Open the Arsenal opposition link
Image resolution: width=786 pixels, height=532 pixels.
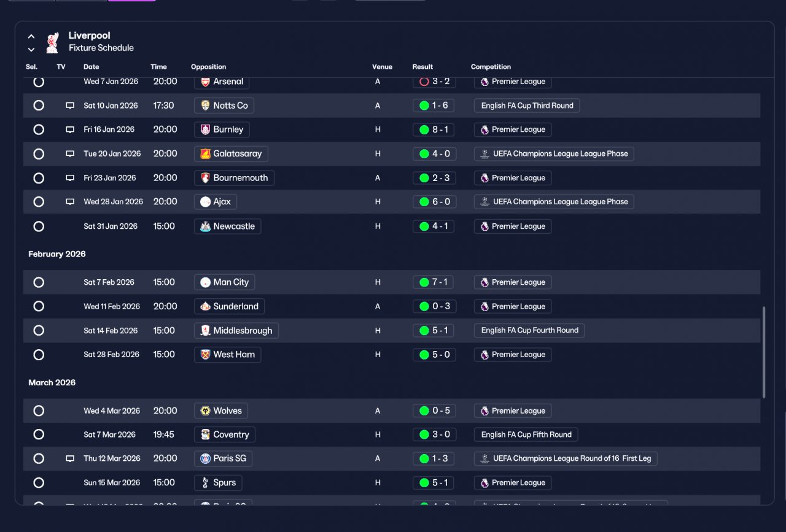(x=222, y=82)
